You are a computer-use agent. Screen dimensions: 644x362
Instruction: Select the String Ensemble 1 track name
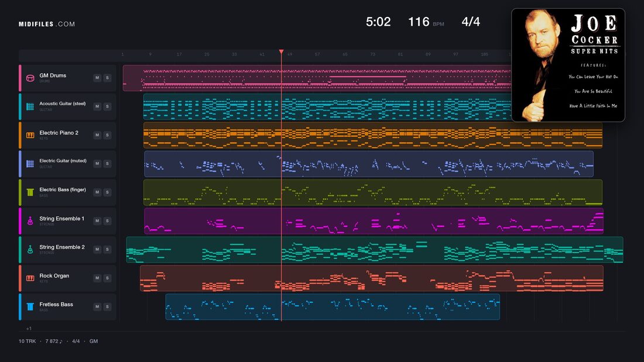click(x=61, y=218)
